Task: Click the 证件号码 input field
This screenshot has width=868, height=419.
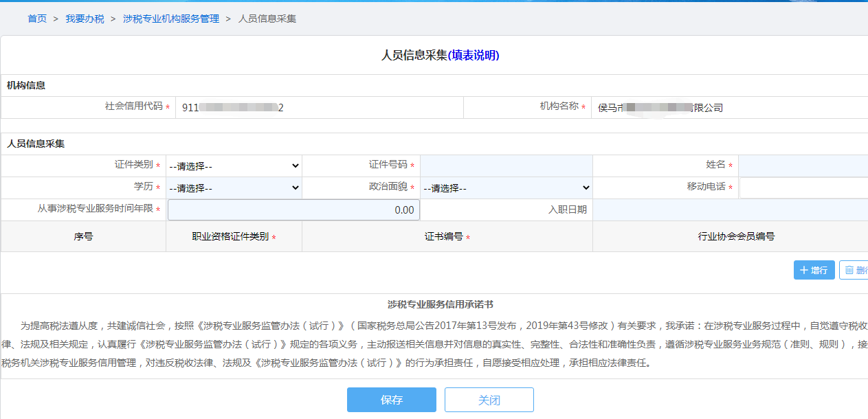Action: (507, 166)
